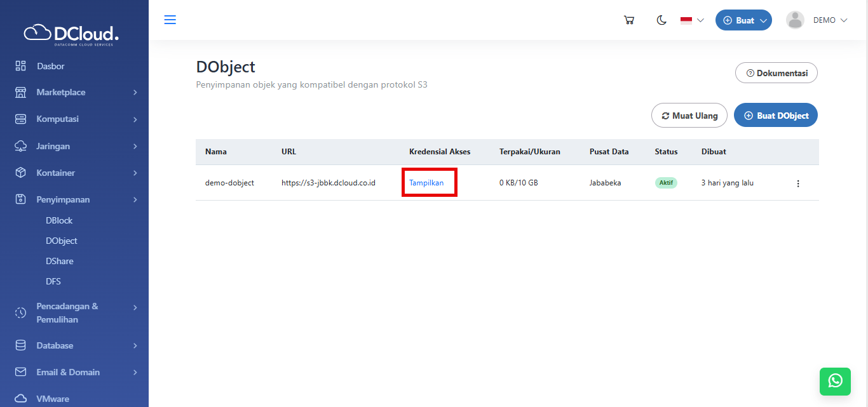
Task: Open the shopping cart icon
Action: tap(629, 20)
